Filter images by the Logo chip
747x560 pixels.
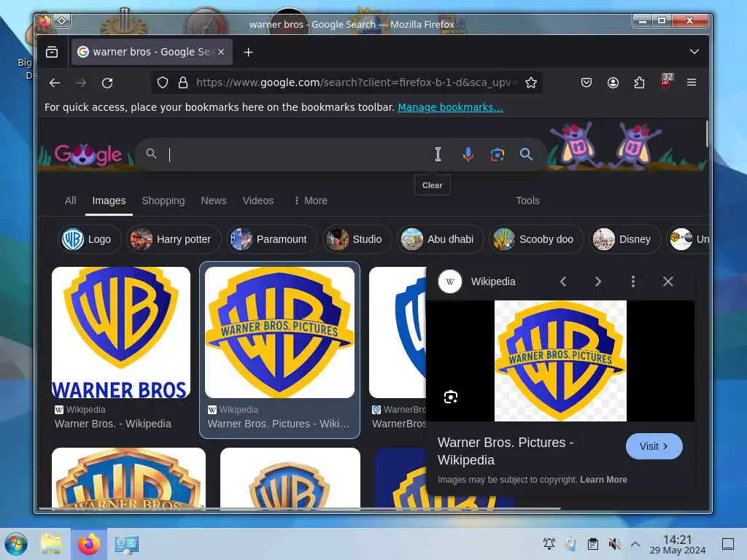point(89,239)
